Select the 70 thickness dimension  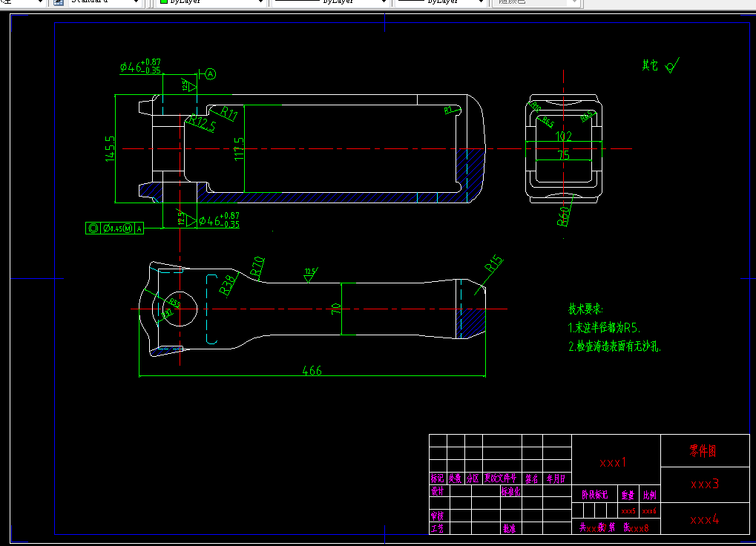click(x=336, y=309)
